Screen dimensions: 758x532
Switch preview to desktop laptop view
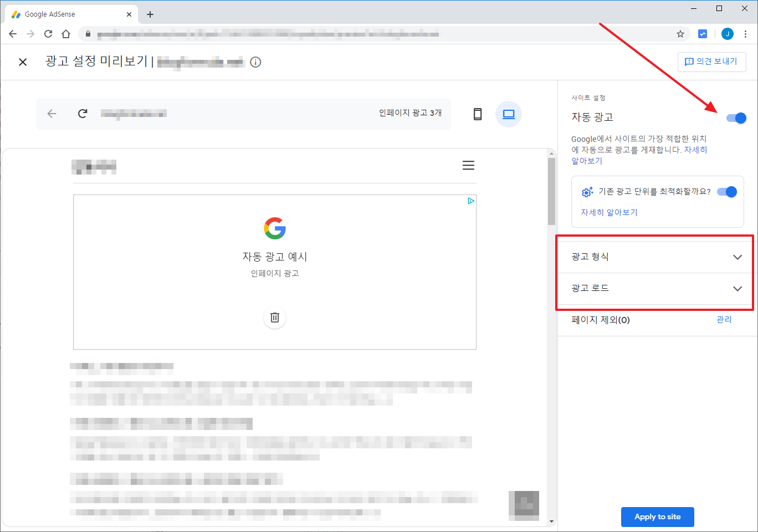[x=509, y=114]
